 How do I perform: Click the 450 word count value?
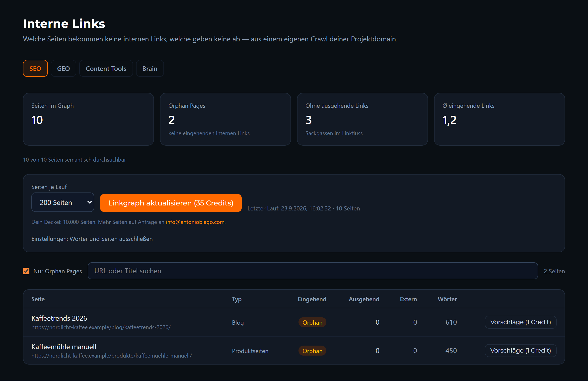click(x=451, y=351)
